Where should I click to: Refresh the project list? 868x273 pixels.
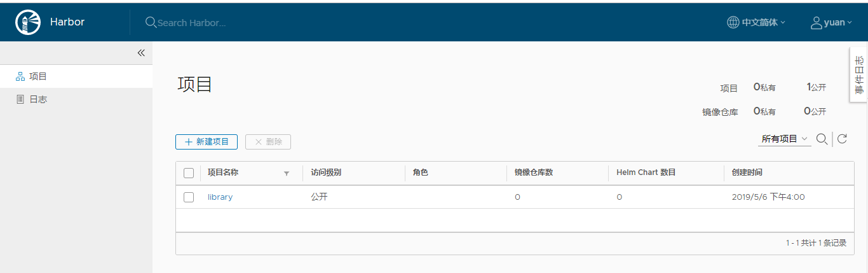tap(842, 139)
